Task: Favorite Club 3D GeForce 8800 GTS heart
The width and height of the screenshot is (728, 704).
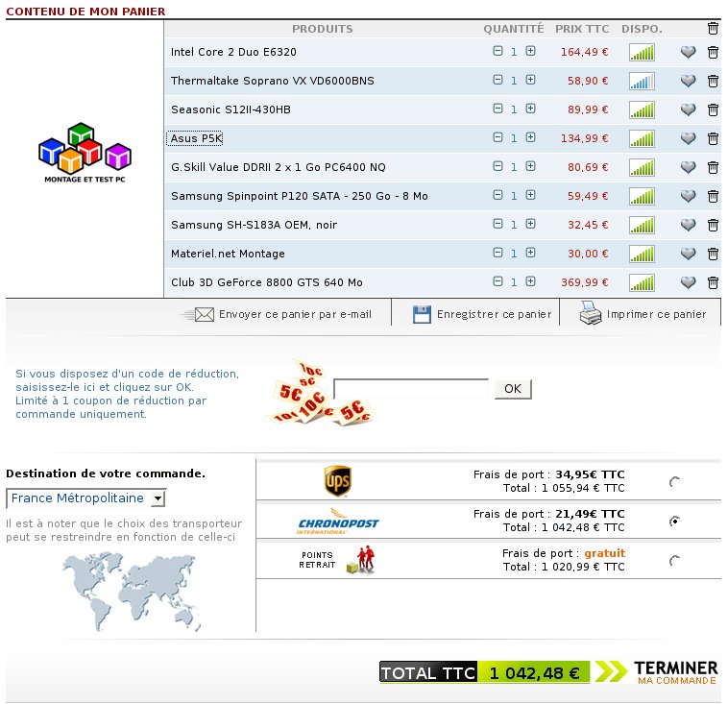Action: coord(688,282)
